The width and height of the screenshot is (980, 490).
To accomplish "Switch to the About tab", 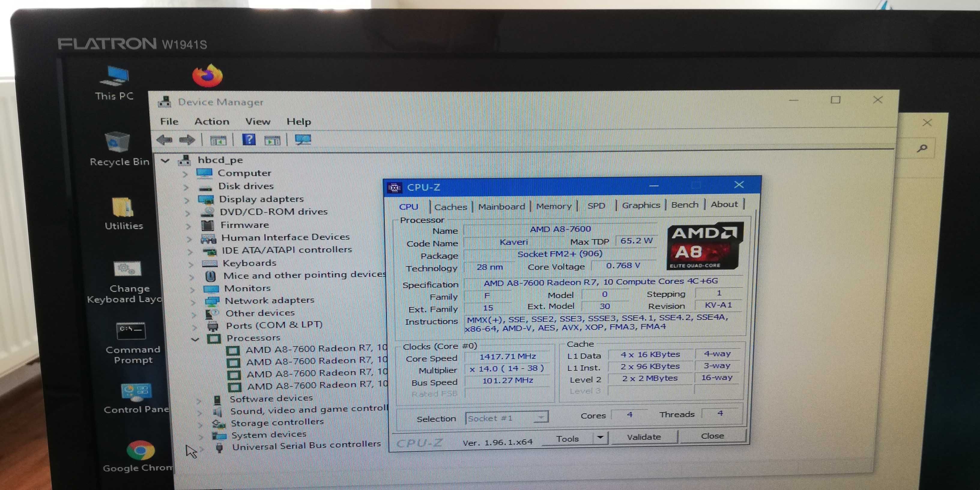I will click(724, 204).
